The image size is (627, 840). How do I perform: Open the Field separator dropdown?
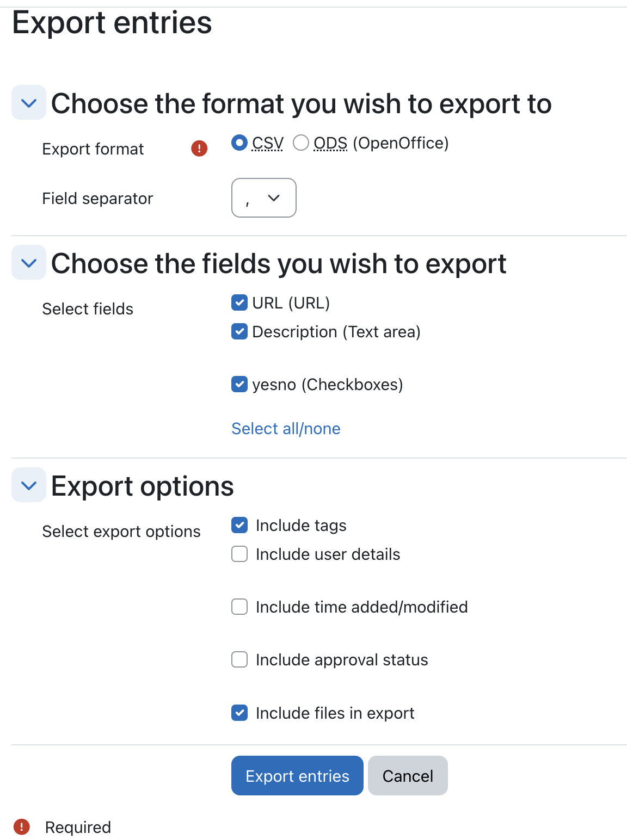coord(264,197)
